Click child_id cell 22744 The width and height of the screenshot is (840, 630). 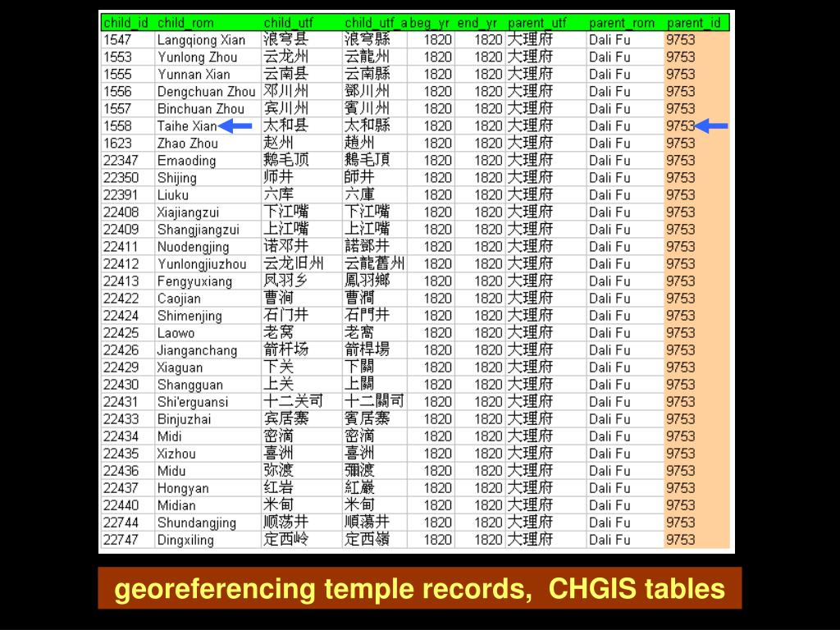pyautogui.click(x=127, y=523)
